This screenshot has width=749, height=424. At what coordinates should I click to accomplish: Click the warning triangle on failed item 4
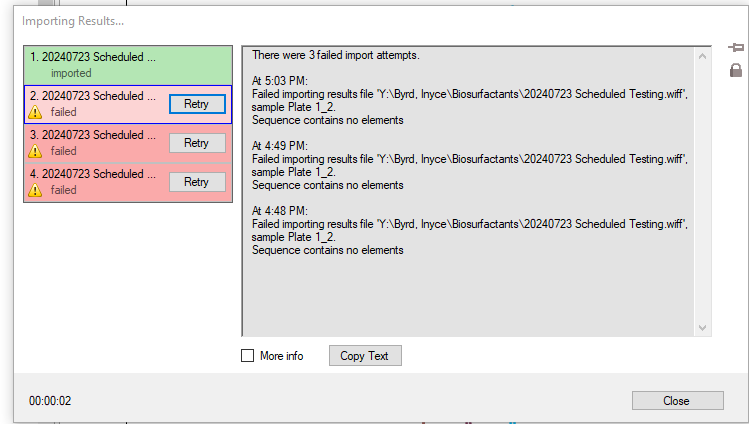pos(35,190)
